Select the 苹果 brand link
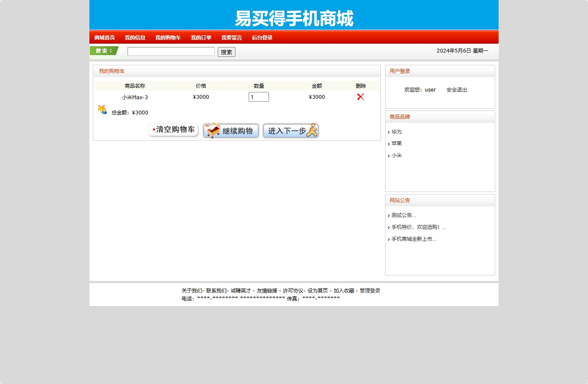This screenshot has height=384, width=588. coord(397,143)
